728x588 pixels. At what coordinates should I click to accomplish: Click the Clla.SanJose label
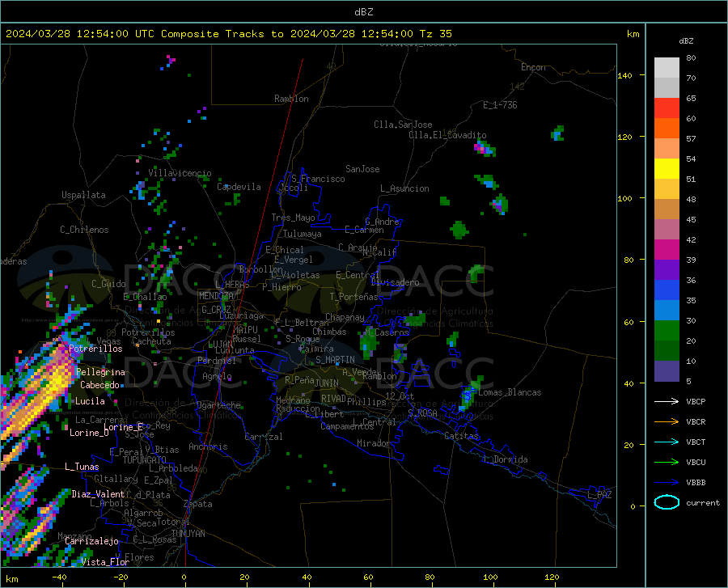tap(403, 125)
